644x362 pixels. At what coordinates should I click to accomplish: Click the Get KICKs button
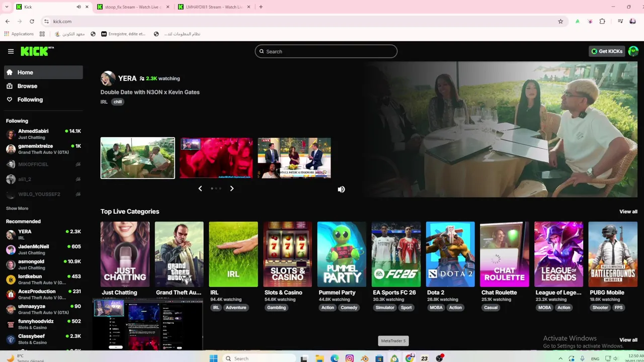[x=607, y=51]
